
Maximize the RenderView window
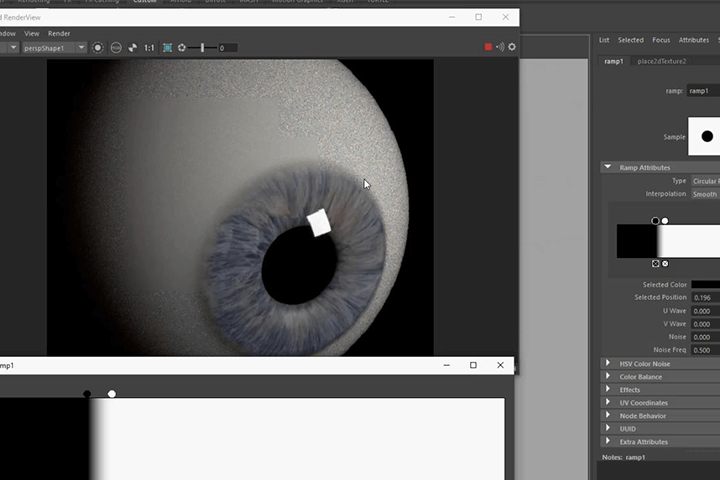click(479, 17)
